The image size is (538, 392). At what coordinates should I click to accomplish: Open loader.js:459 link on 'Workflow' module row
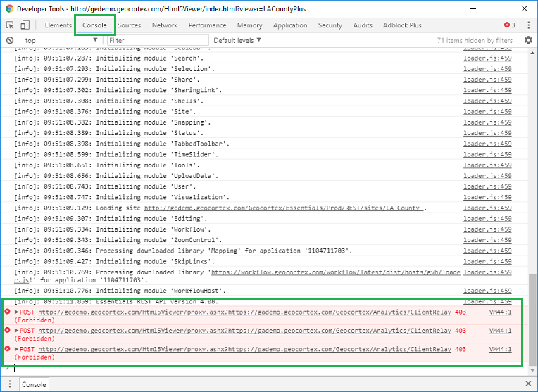coord(487,229)
